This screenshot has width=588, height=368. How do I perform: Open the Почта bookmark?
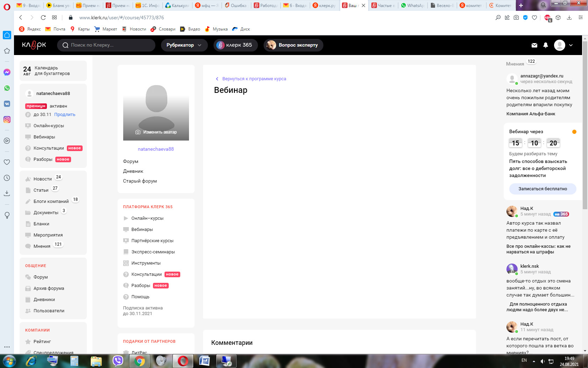pos(55,29)
